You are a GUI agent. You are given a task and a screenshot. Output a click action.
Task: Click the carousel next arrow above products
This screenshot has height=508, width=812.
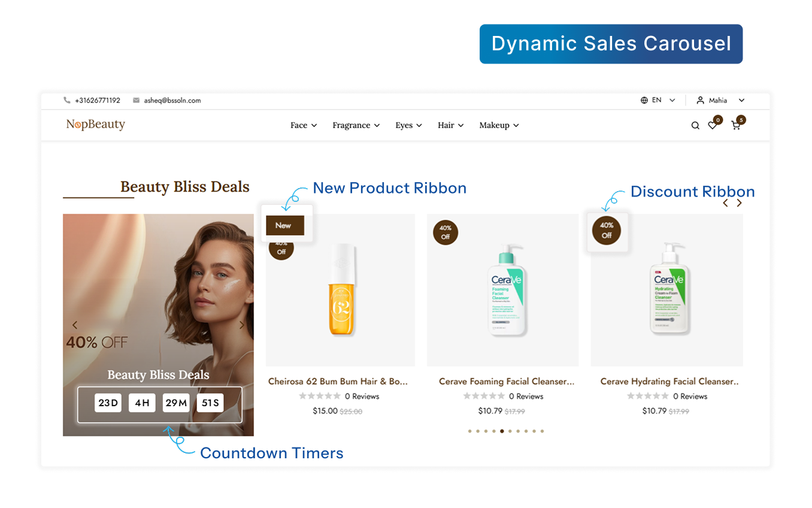(x=740, y=203)
